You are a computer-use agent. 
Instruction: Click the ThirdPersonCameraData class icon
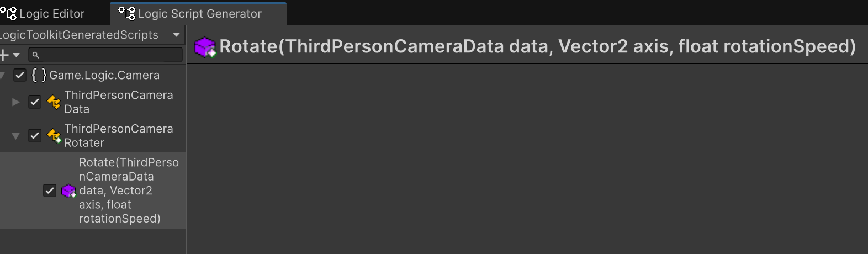[54, 102]
